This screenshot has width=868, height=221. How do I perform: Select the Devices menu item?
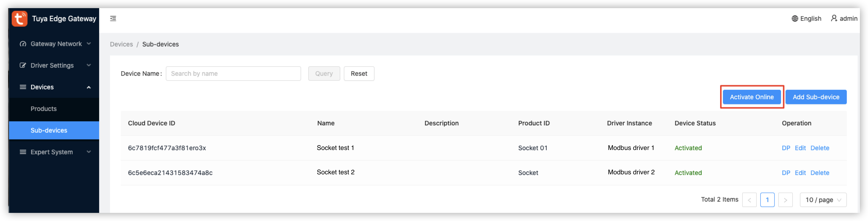click(x=54, y=87)
